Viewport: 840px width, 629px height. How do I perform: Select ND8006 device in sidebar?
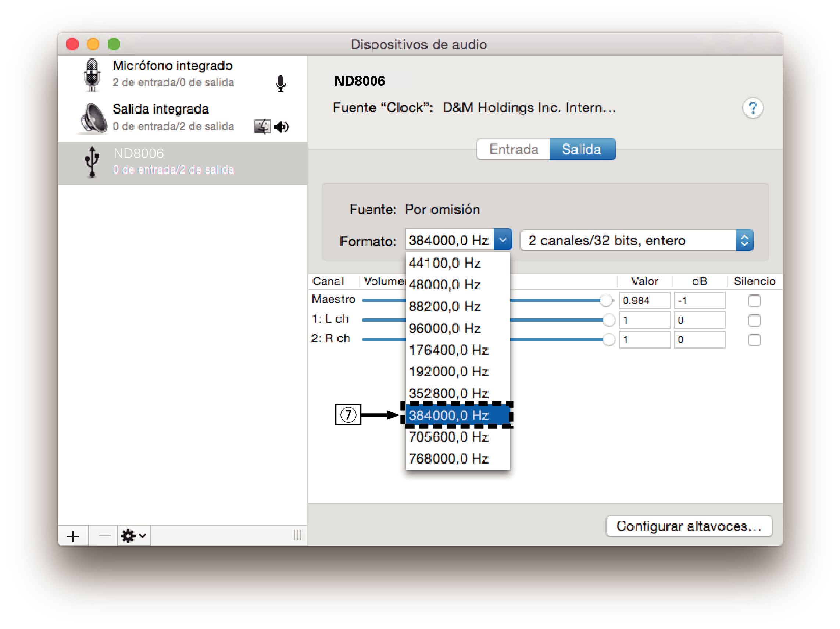[182, 162]
